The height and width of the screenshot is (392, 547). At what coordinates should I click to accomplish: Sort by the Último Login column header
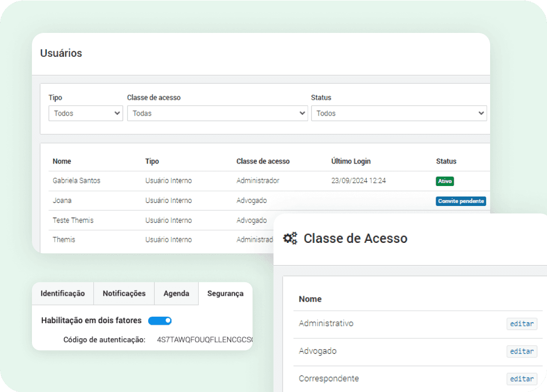(351, 161)
